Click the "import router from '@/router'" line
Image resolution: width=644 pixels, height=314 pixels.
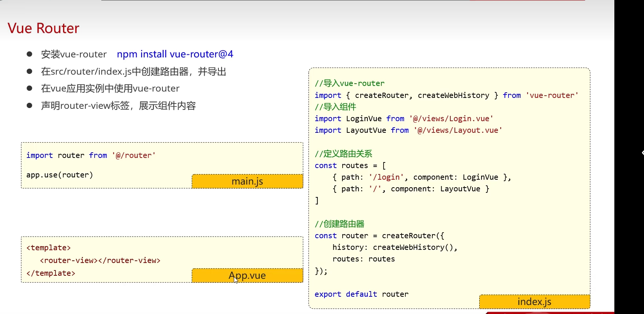91,155
